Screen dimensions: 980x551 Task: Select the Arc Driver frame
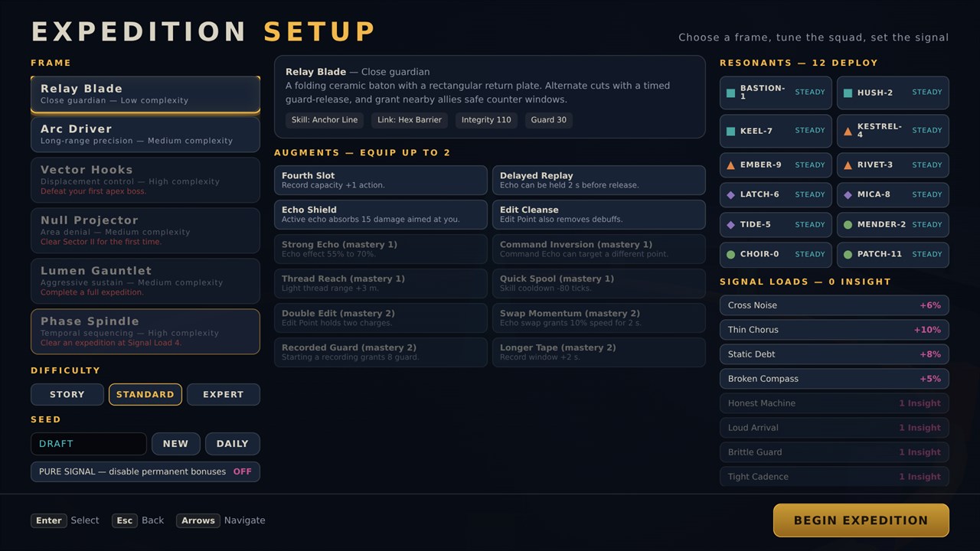(145, 134)
